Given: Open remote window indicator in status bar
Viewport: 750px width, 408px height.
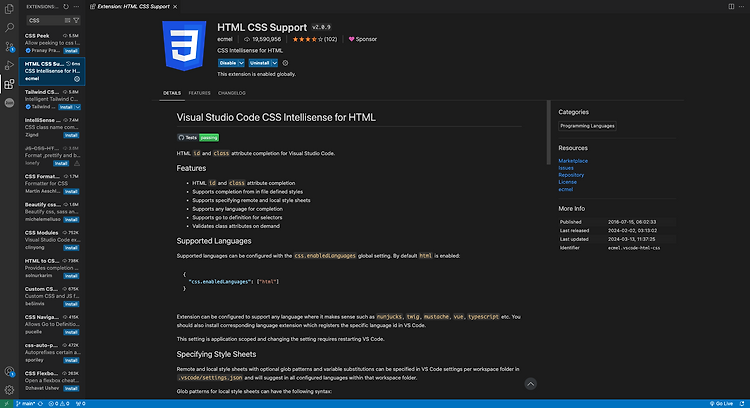Looking at the screenshot, I should [6, 404].
